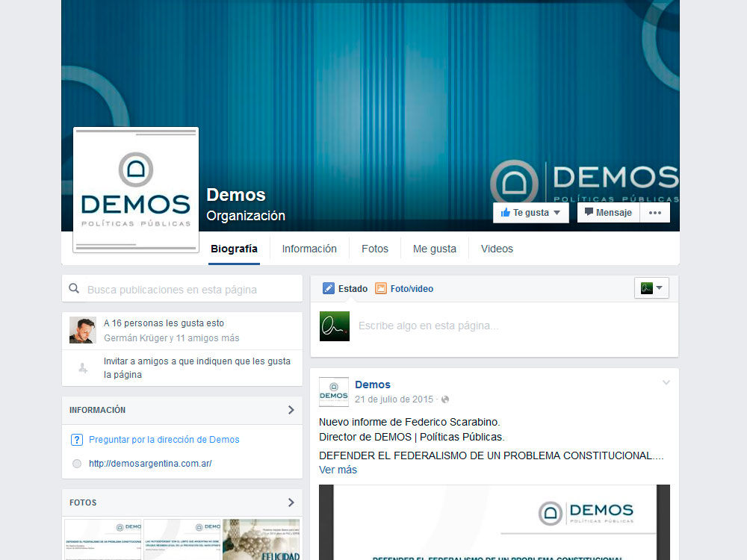Go to the Fotos tab
The image size is (747, 560).
375,249
